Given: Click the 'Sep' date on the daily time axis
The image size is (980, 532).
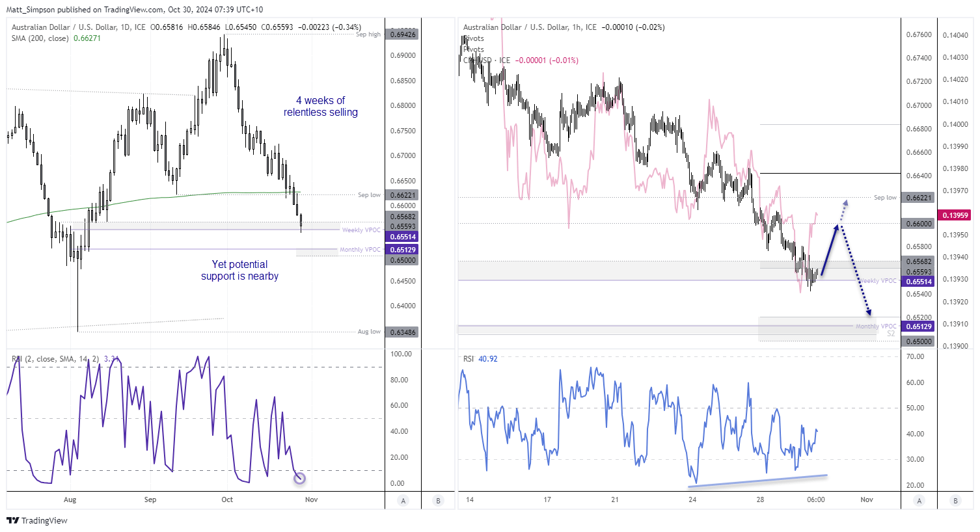Looking at the screenshot, I should coord(150,500).
